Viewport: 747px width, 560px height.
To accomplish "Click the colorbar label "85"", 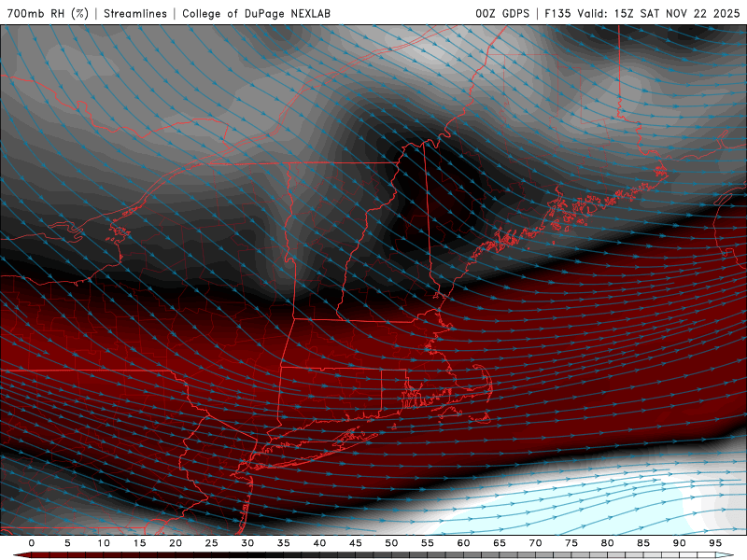I will pos(643,543).
